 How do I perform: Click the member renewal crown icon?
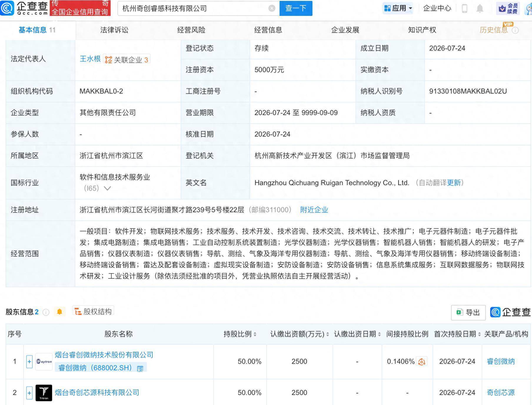[502, 9]
